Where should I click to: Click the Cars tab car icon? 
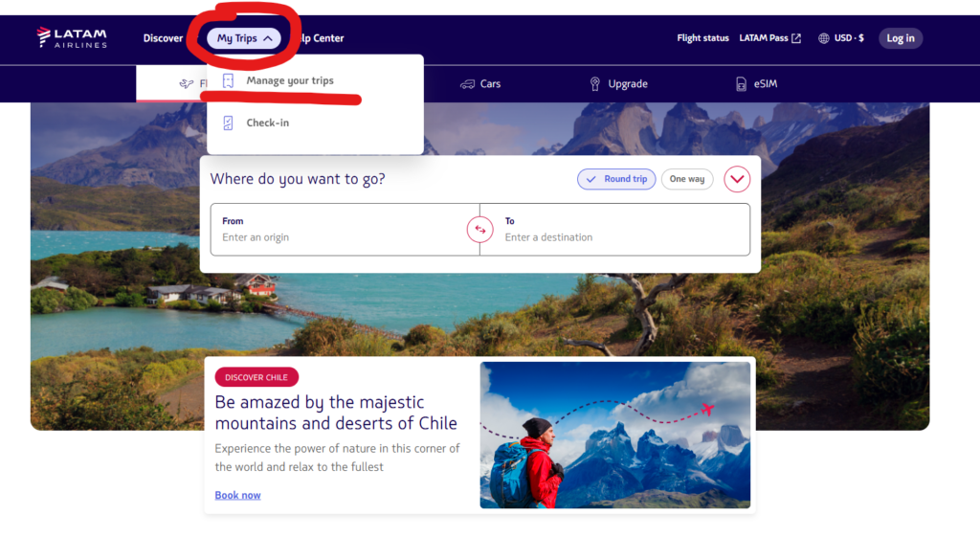(467, 84)
